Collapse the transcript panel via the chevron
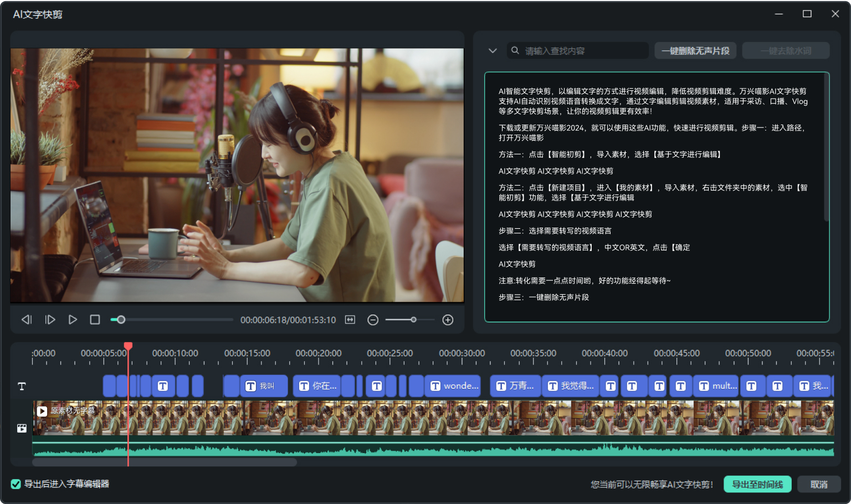The image size is (851, 504). coord(493,50)
